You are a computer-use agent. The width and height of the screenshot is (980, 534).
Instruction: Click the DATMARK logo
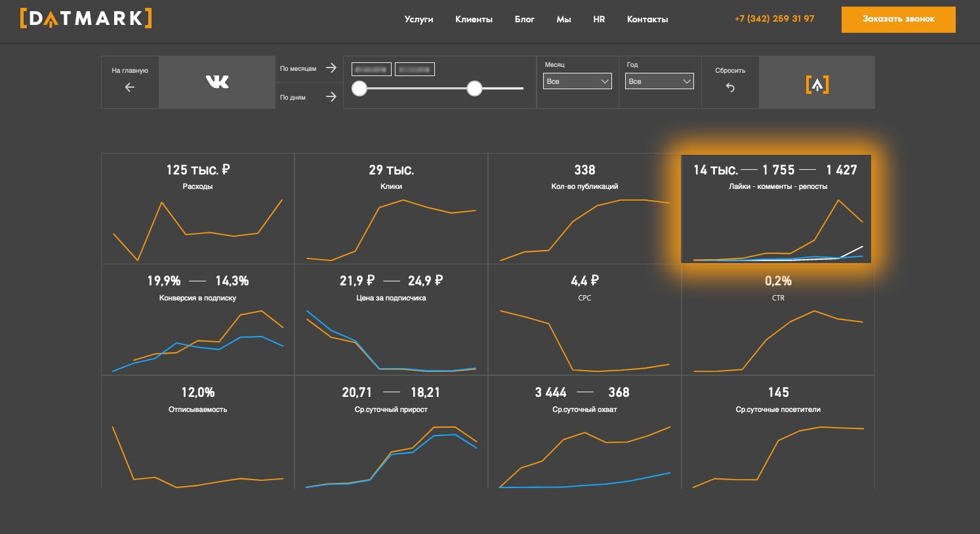click(x=86, y=18)
